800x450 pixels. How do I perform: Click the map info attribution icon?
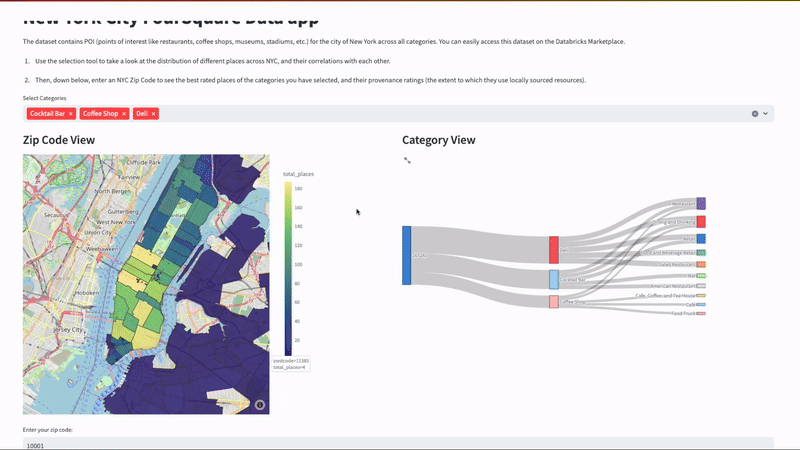[260, 405]
